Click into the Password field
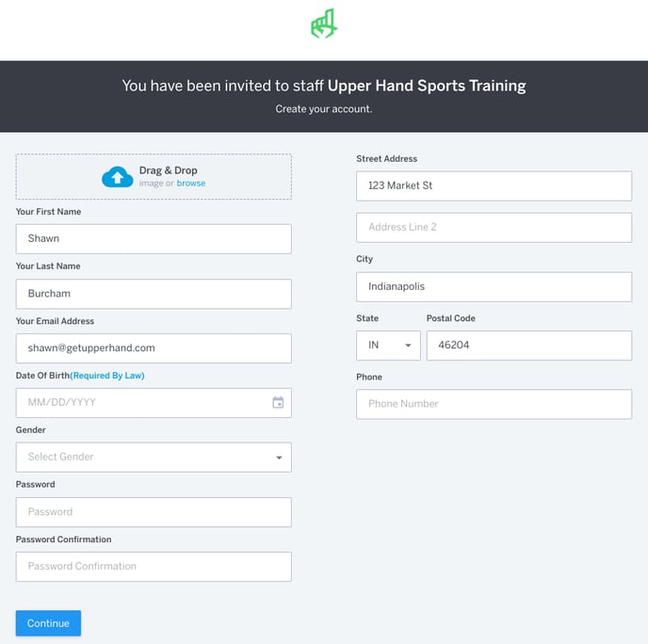 [x=154, y=512]
